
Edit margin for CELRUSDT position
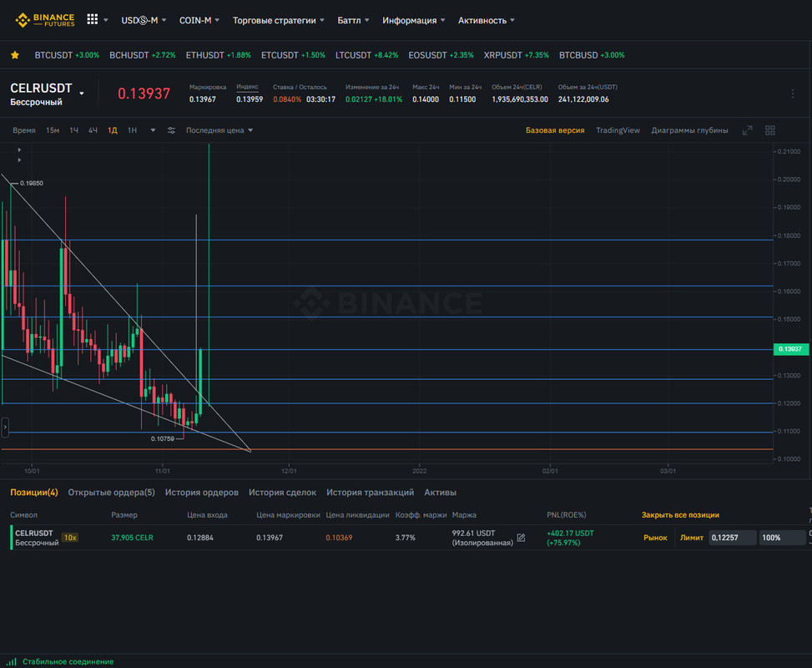pos(521,538)
